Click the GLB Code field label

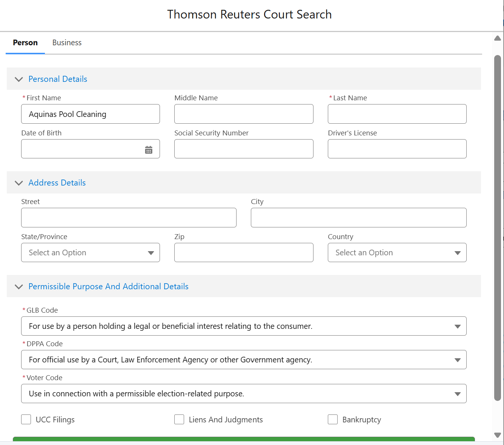click(42, 310)
